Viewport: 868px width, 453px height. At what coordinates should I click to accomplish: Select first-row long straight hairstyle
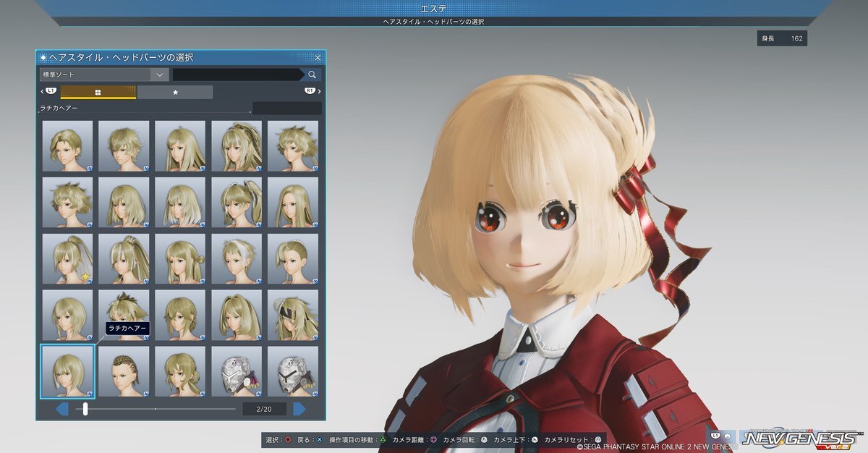click(180, 146)
